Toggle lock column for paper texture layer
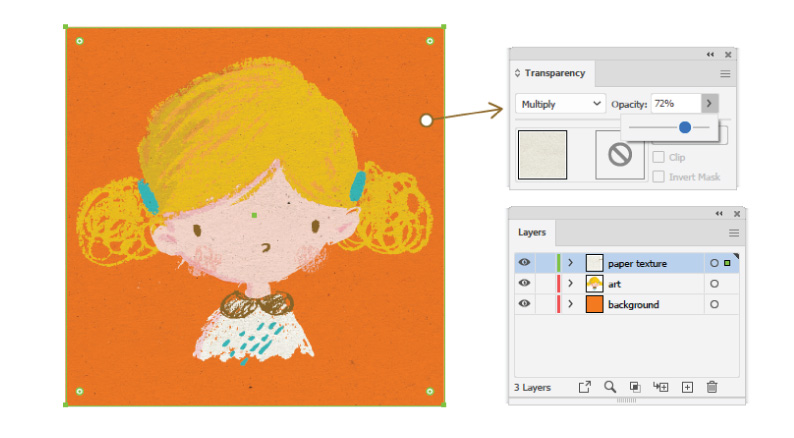 pyautogui.click(x=544, y=263)
